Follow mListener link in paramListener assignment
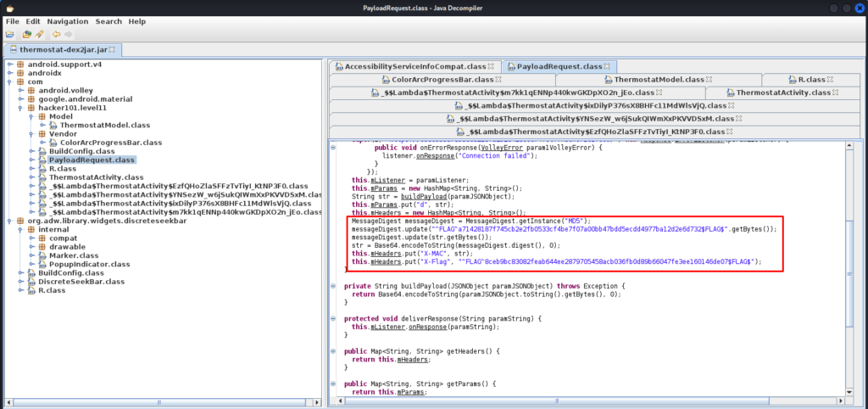Viewport: 868px width, 409px height. (387, 181)
